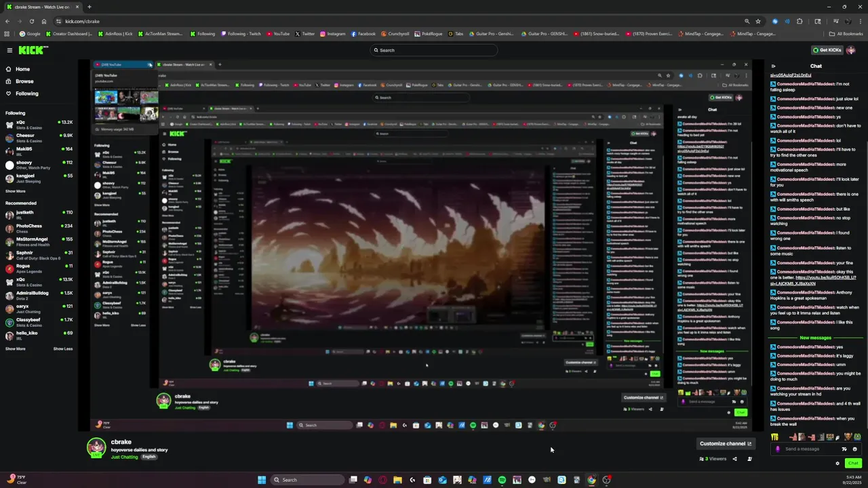Click the green Chat send button
Screen dimensions: 868x488
click(x=853, y=464)
